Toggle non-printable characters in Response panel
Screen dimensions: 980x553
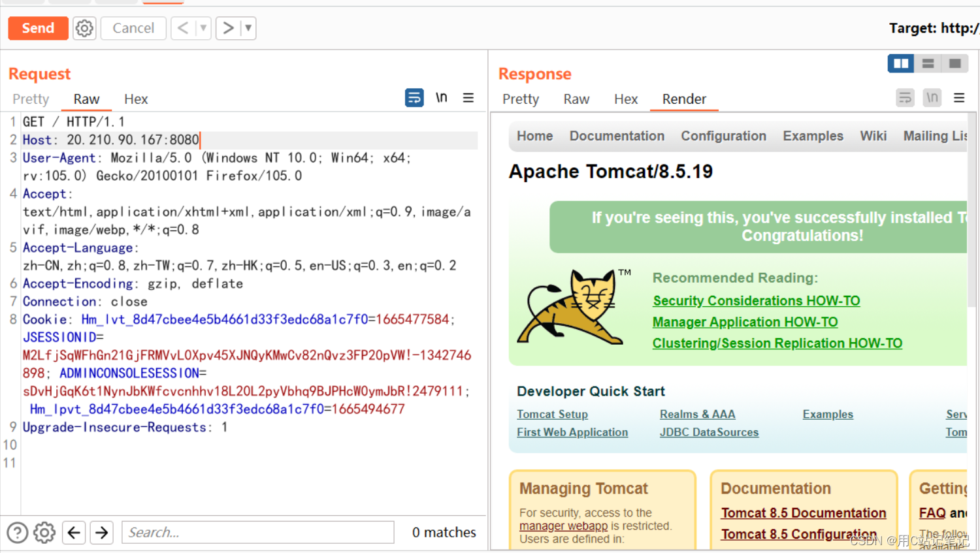pyautogui.click(x=932, y=98)
